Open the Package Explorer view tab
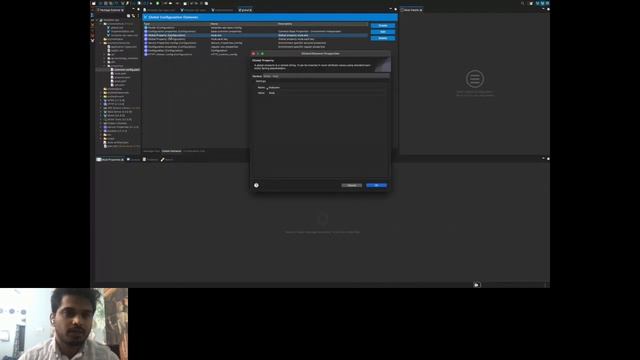 pos(111,10)
